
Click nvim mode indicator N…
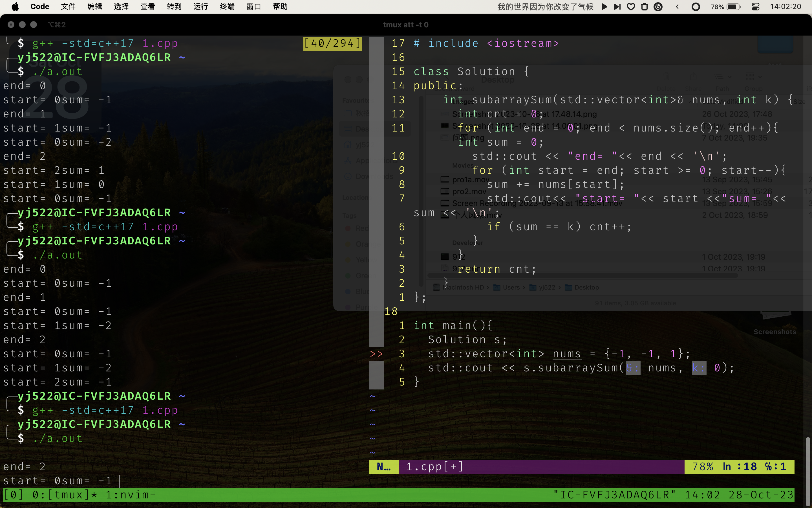(384, 467)
